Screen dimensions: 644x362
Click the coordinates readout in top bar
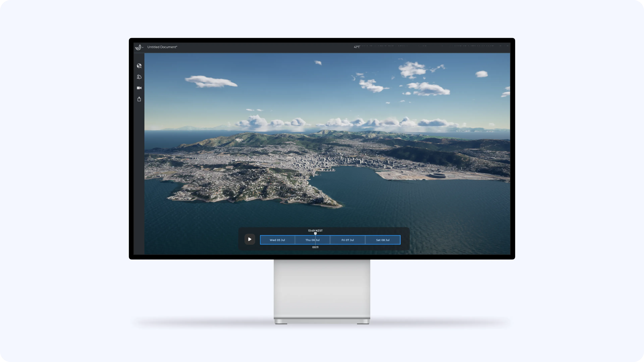(357, 47)
